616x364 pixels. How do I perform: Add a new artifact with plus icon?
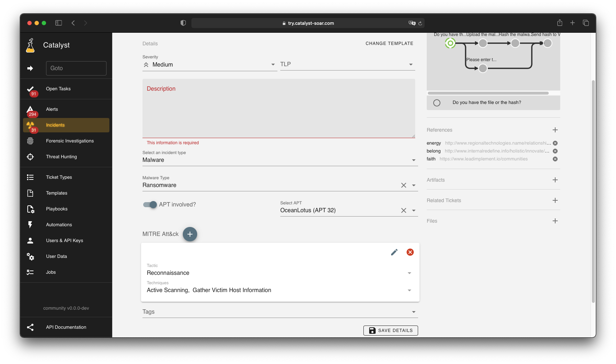555,180
